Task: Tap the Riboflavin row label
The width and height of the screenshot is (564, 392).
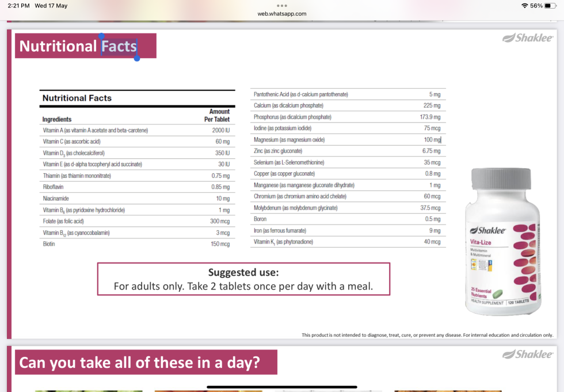Action: click(x=53, y=187)
